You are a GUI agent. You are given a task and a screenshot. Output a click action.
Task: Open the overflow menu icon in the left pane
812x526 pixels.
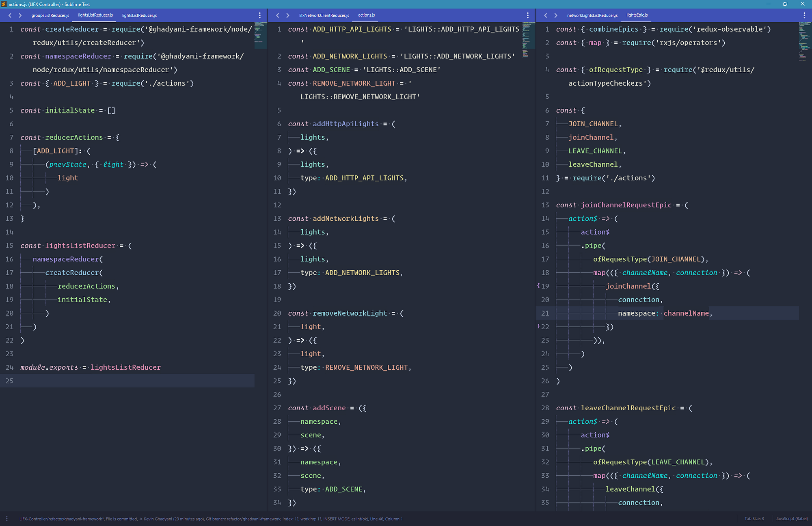(x=260, y=15)
